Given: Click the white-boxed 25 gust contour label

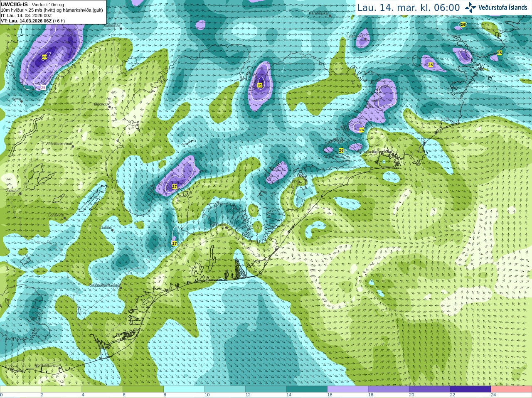Looking at the screenshot, I should (43, 88).
